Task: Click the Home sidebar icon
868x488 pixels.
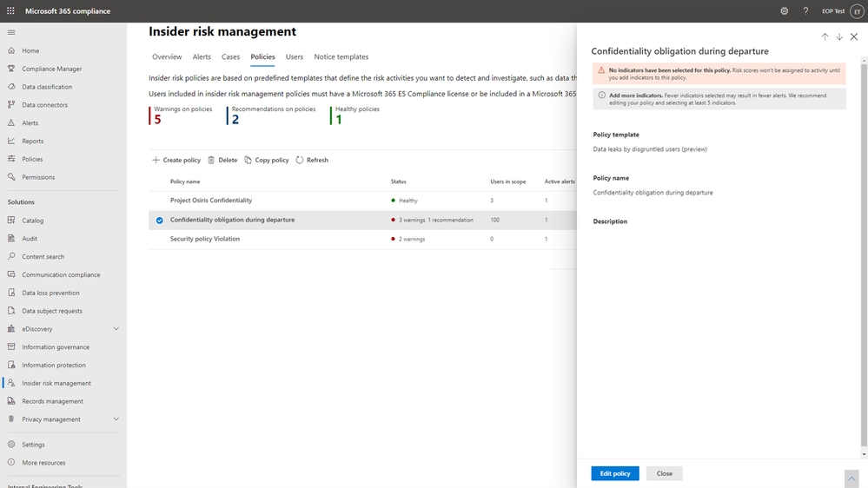Action: [11, 50]
